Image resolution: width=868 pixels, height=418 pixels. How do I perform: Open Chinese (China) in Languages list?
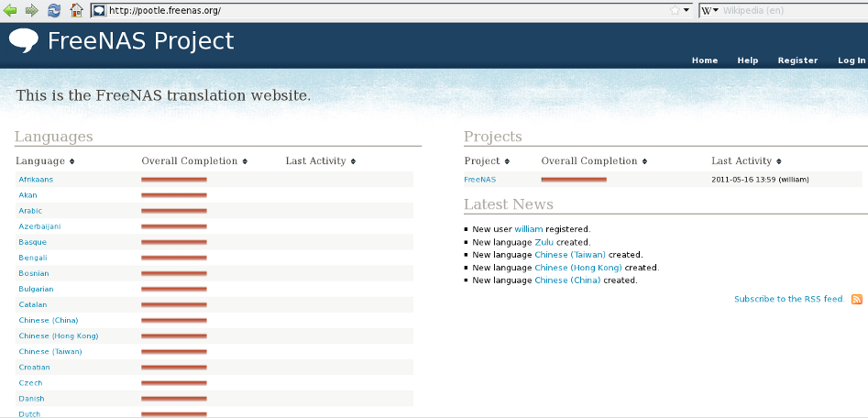49,320
